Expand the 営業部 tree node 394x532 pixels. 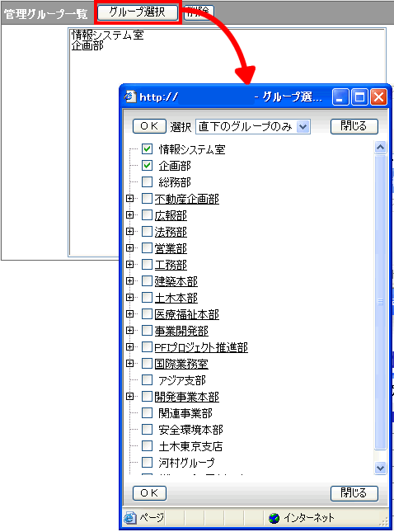tap(130, 248)
